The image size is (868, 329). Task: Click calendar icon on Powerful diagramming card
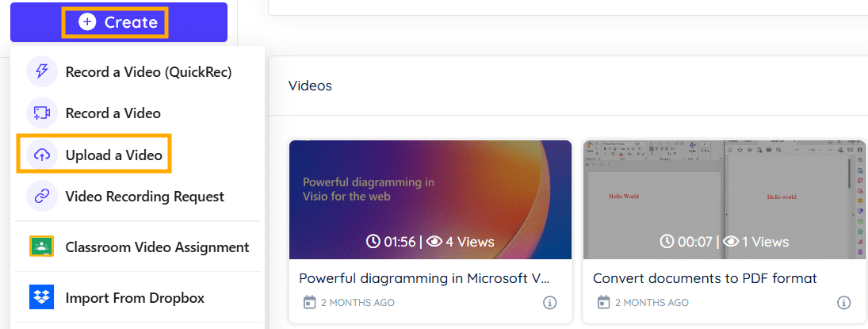tap(310, 302)
